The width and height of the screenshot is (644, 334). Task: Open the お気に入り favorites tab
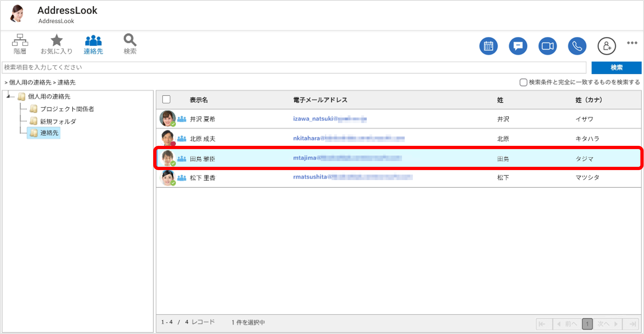pyautogui.click(x=56, y=44)
